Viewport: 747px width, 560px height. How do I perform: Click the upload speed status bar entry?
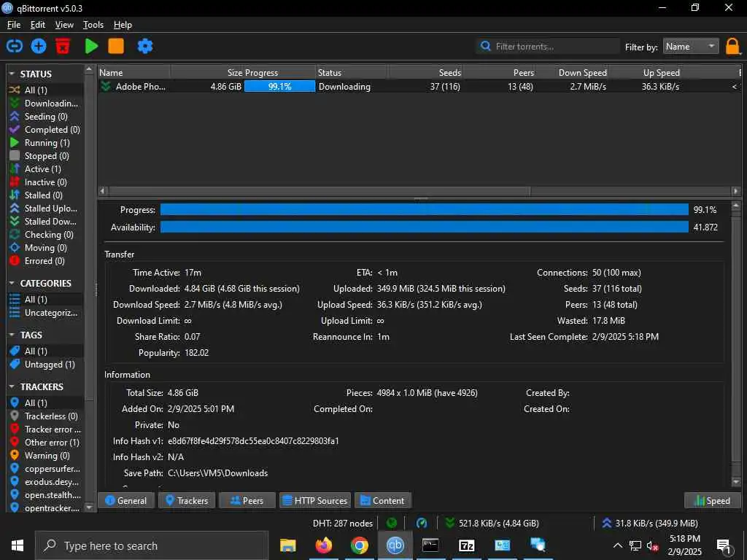(650, 523)
